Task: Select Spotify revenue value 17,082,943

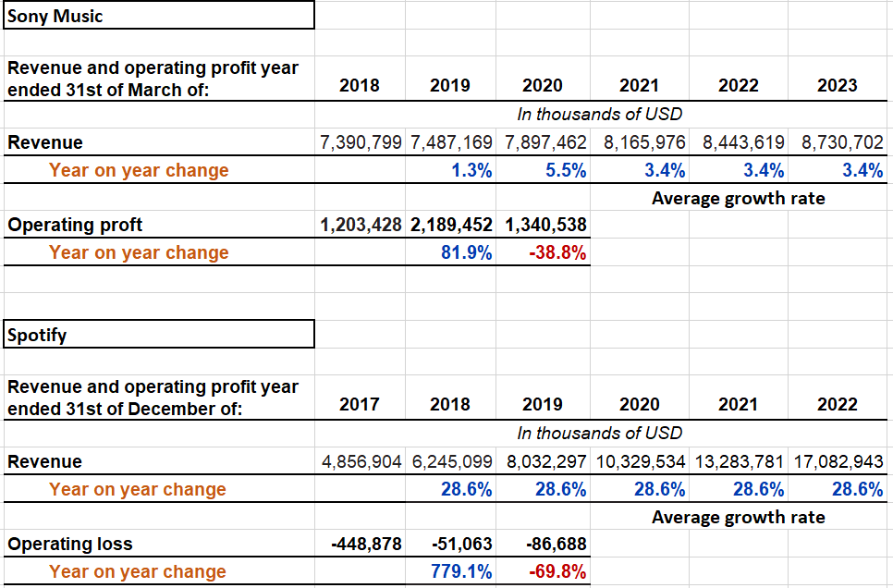Action: pos(838,461)
